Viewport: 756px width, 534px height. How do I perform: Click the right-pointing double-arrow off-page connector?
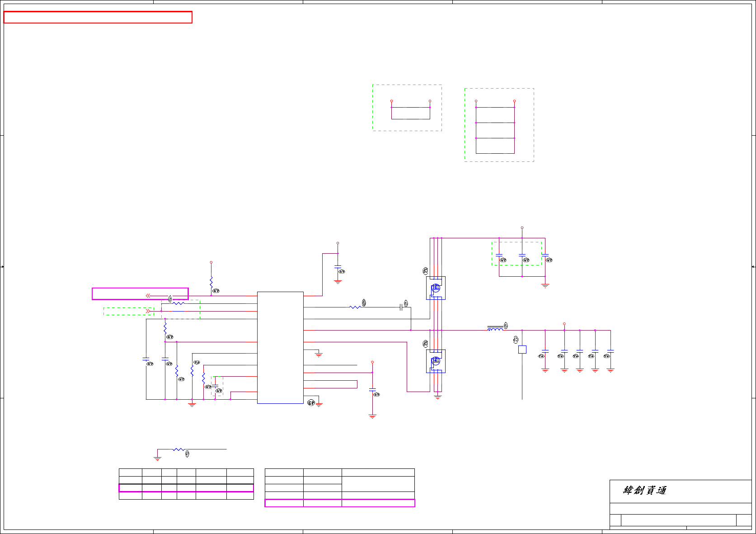coord(148,311)
